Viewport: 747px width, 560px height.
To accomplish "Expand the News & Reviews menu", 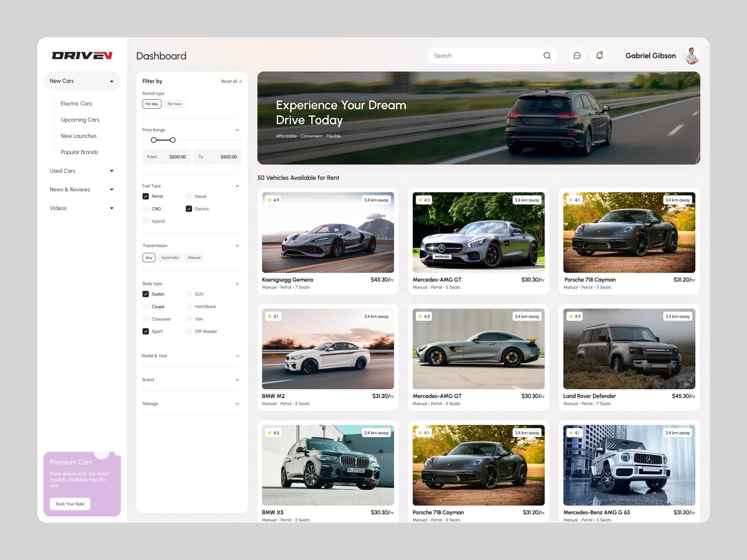I will [x=82, y=189].
